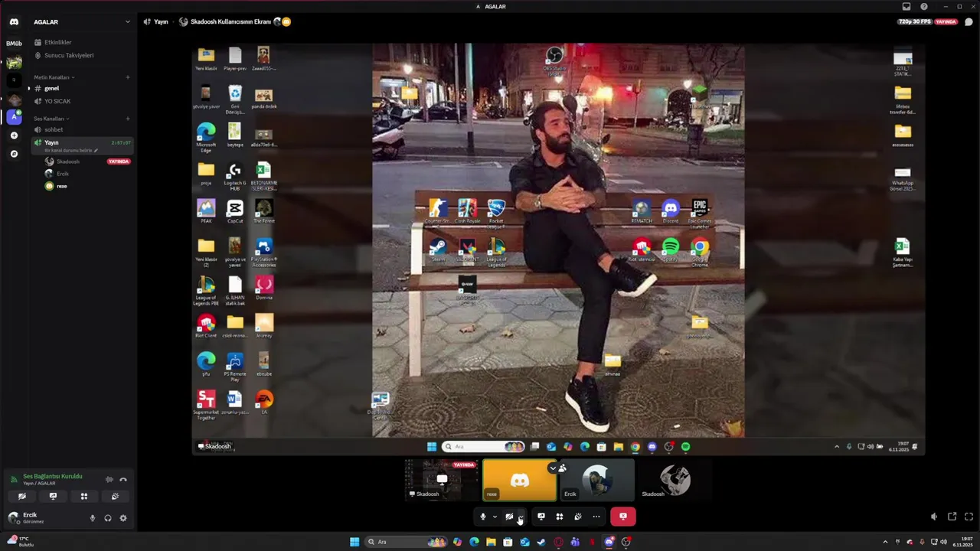
Task: Open the Discover servers compass icon
Action: (14, 154)
